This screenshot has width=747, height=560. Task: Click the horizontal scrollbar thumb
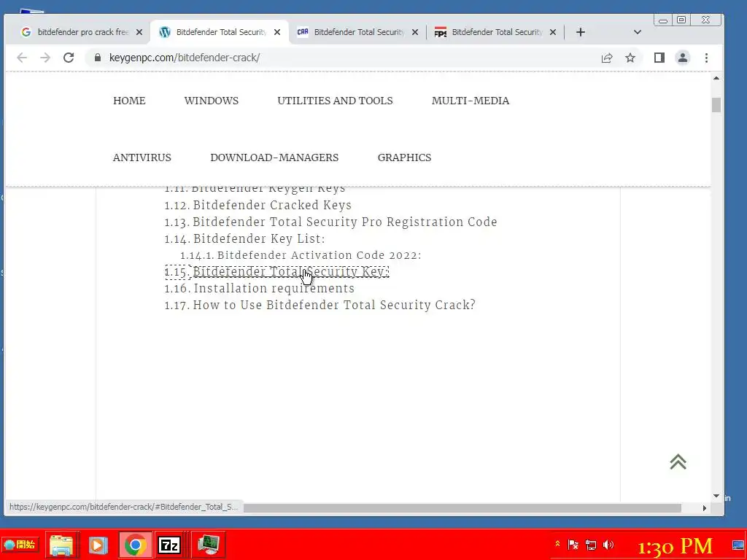tap(462, 508)
